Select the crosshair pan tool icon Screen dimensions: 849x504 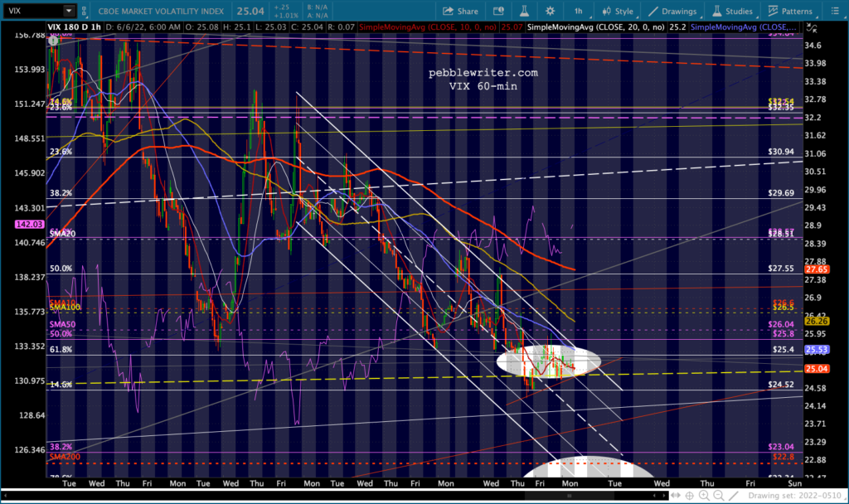click(x=689, y=496)
